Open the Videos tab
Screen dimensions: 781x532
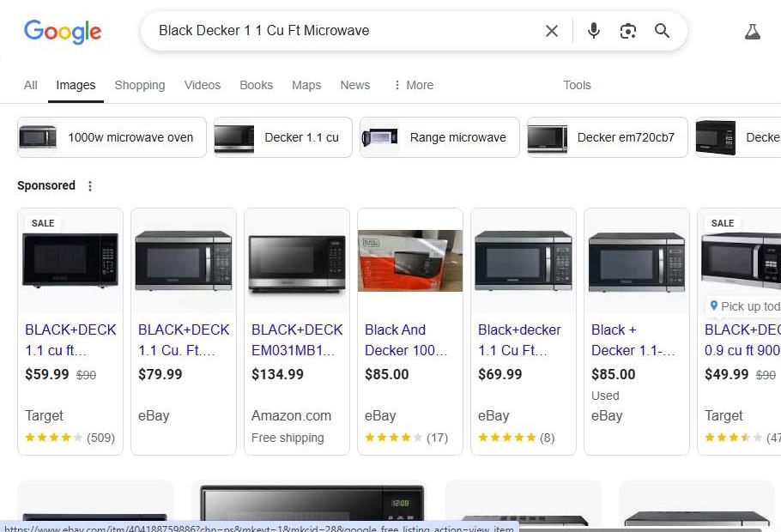(203, 85)
